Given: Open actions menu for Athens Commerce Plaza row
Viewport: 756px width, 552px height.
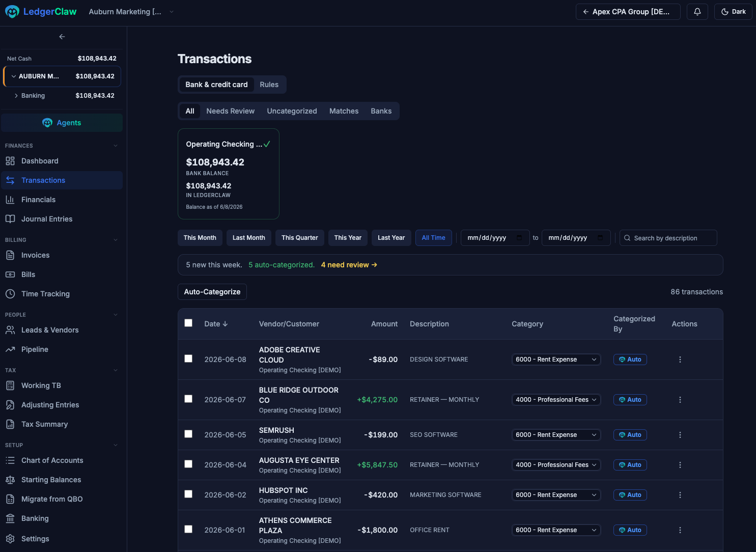Looking at the screenshot, I should (x=680, y=530).
